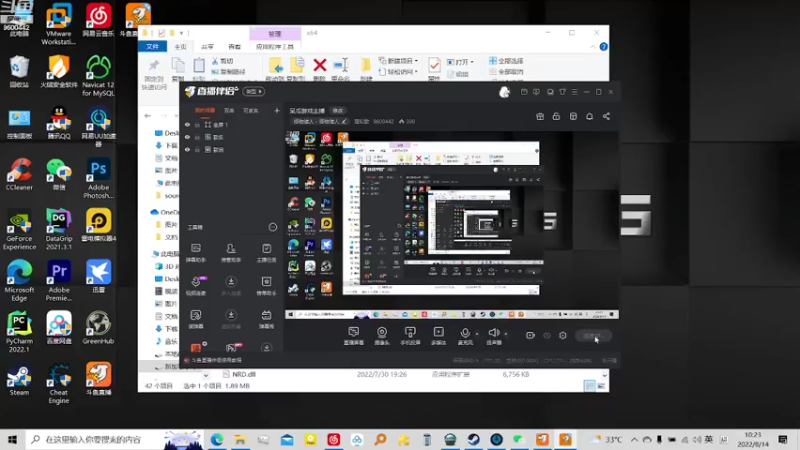Open the 打开 dropdown in ribbon
Screen dimensions: 800x450
[x=460, y=62]
